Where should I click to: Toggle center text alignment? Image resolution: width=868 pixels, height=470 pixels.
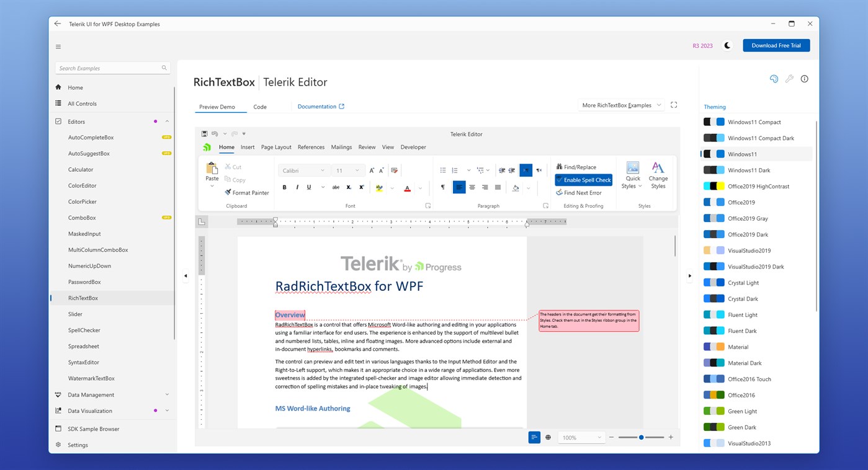[472, 187]
